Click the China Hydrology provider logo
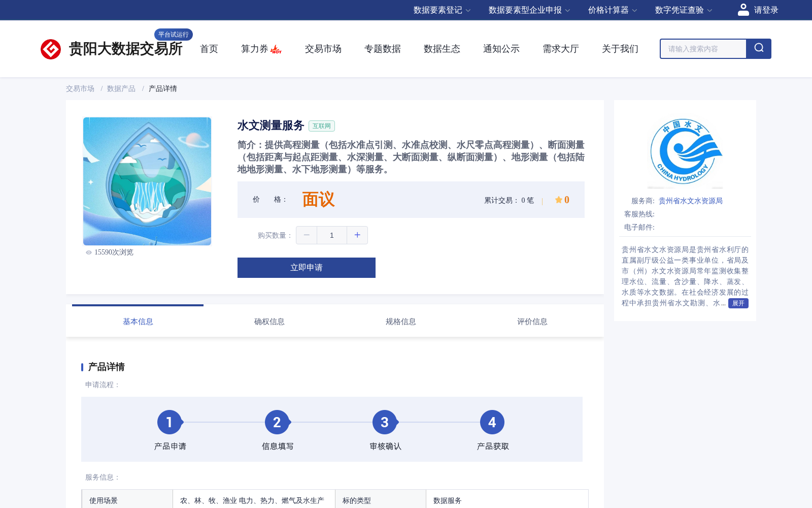812x508 pixels. tap(685, 152)
